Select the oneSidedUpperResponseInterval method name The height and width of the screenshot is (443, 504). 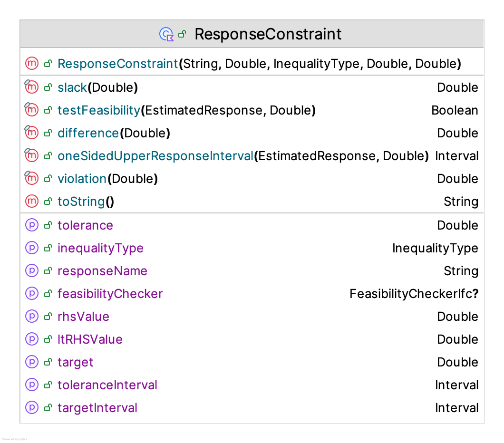(x=155, y=156)
